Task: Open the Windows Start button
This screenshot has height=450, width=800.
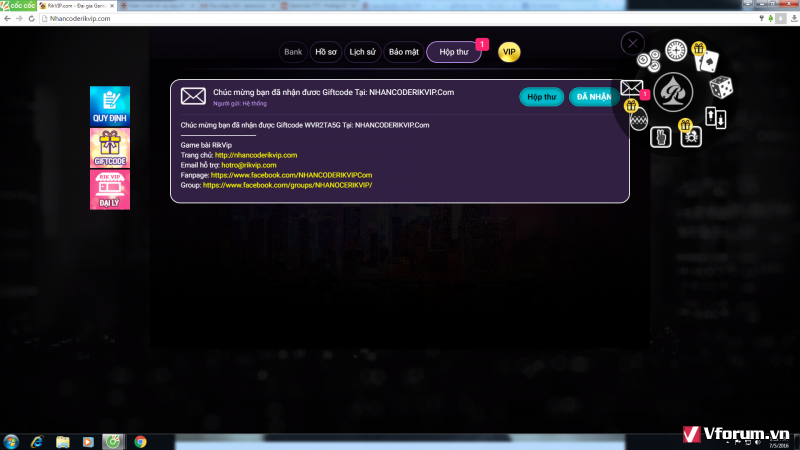Action: tap(11, 442)
